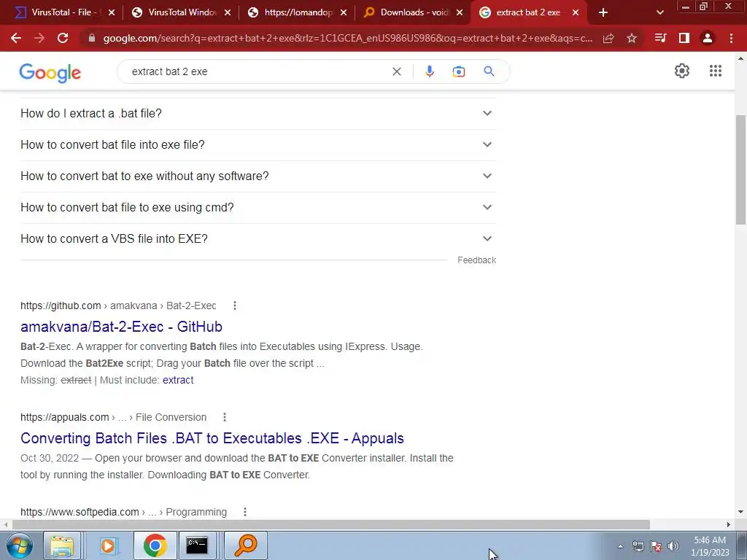Viewport: 747px width, 560px height.
Task: Reload the current Google search page
Action: [63, 38]
